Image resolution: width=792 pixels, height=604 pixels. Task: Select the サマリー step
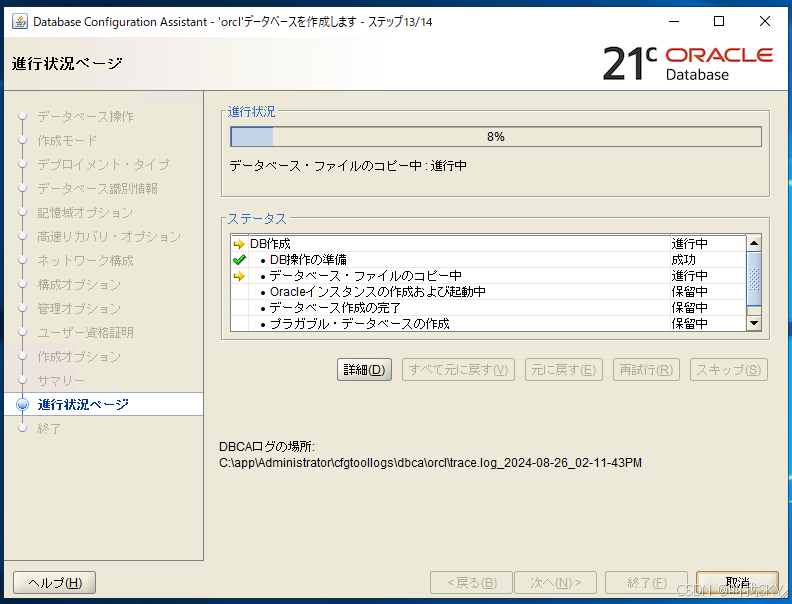point(61,380)
